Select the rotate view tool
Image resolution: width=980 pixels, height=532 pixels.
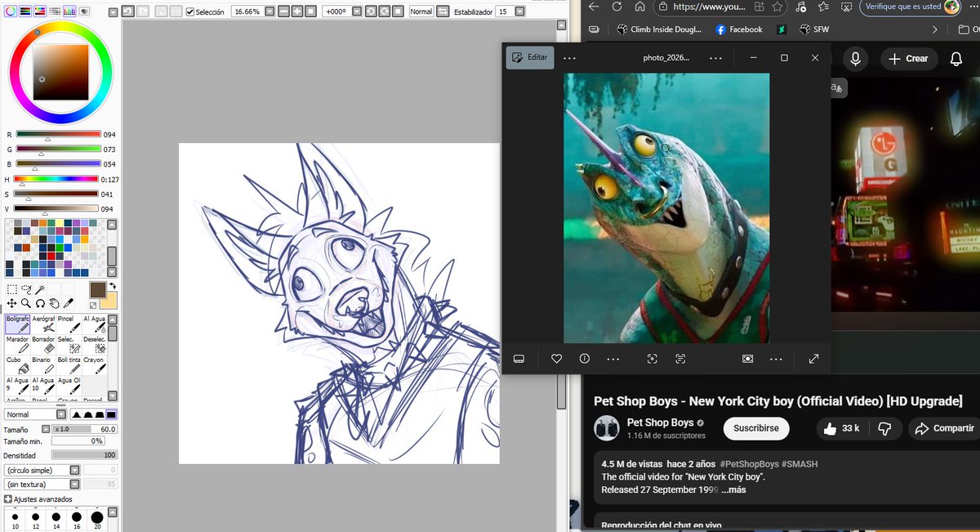pyautogui.click(x=40, y=303)
